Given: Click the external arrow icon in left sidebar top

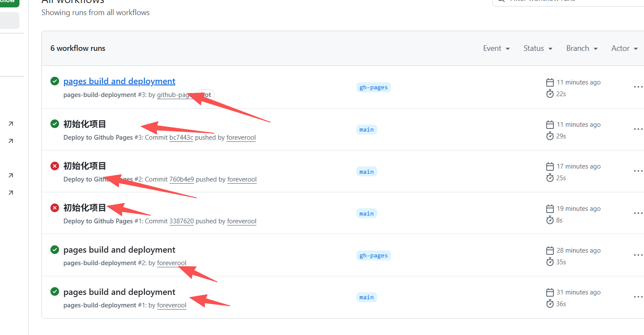Looking at the screenshot, I should (11, 124).
